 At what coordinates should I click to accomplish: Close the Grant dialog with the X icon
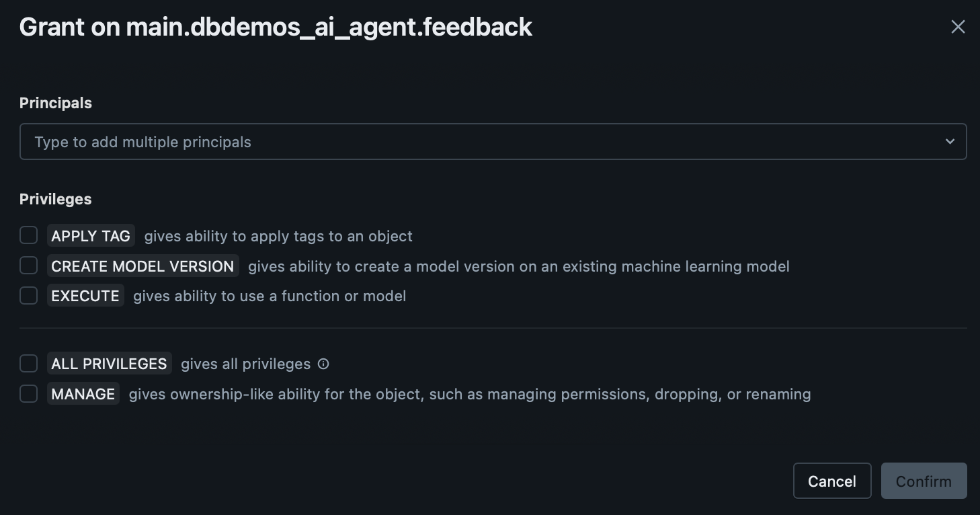(x=958, y=27)
